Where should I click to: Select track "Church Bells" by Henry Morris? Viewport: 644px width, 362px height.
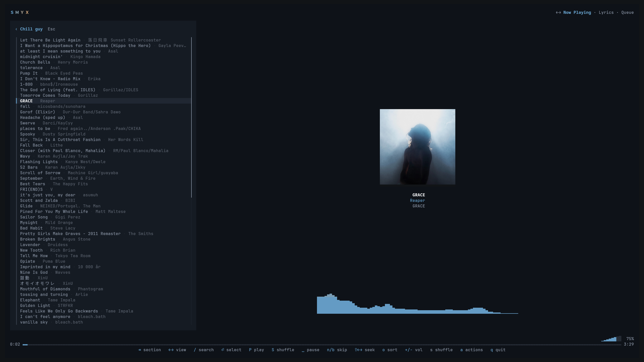coord(104,62)
